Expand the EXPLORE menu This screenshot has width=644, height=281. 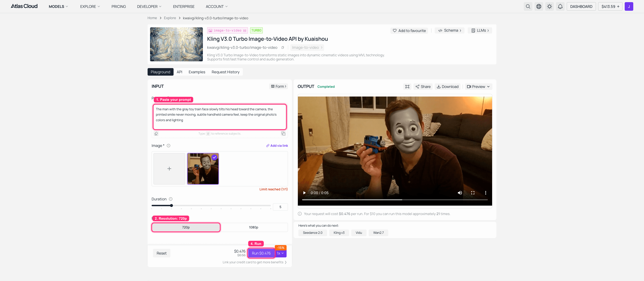coord(90,6)
